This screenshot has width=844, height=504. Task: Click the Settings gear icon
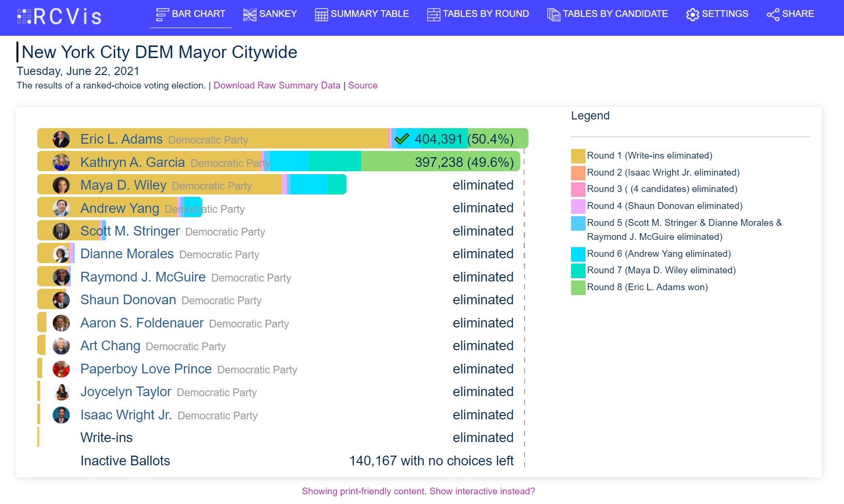[x=693, y=15]
